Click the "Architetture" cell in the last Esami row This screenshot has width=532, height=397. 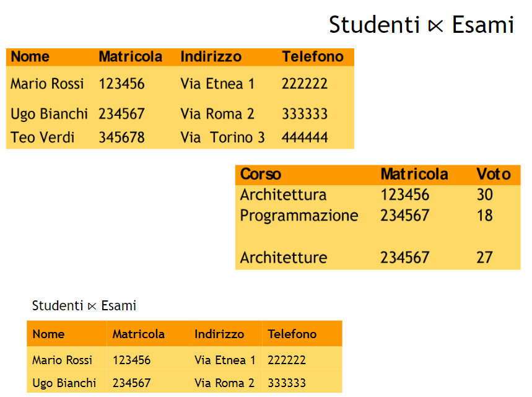284,258
